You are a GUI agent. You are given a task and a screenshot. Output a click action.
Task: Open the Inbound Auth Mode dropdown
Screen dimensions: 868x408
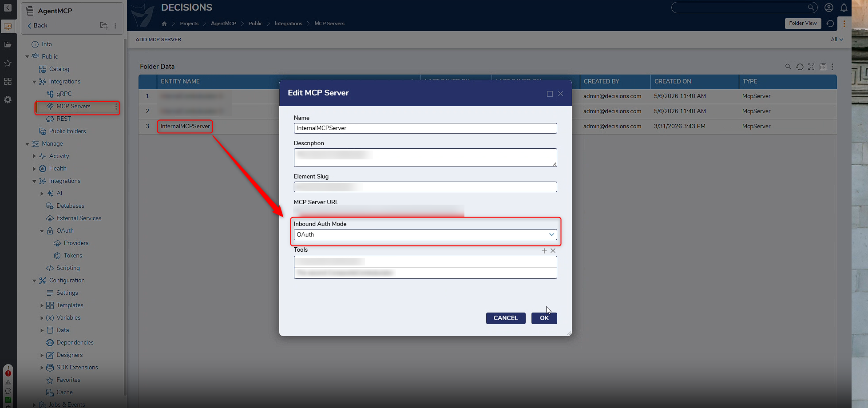425,234
